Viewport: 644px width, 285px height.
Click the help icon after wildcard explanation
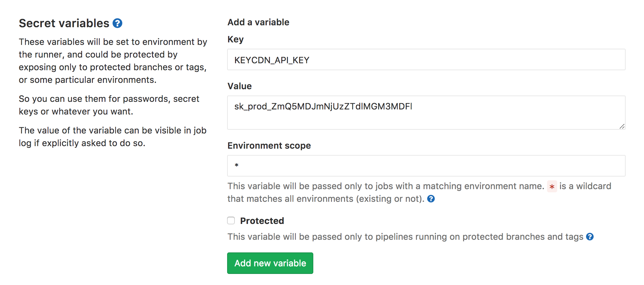[431, 199]
